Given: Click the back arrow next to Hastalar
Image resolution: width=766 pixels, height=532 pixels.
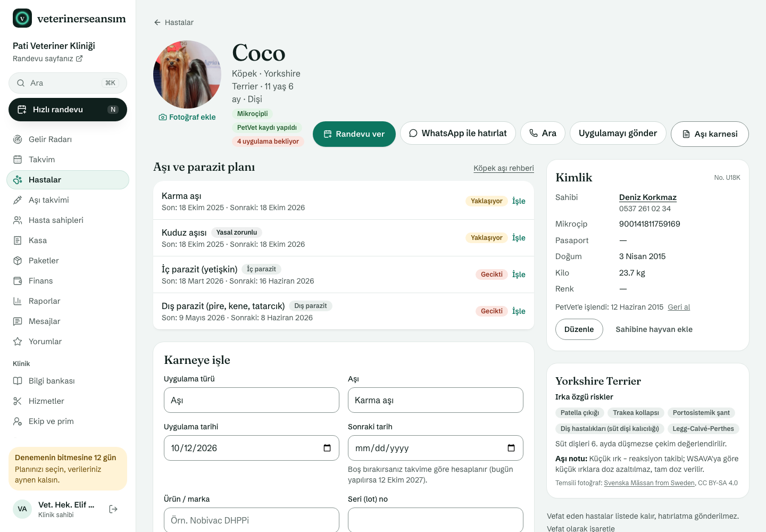Looking at the screenshot, I should (x=157, y=22).
